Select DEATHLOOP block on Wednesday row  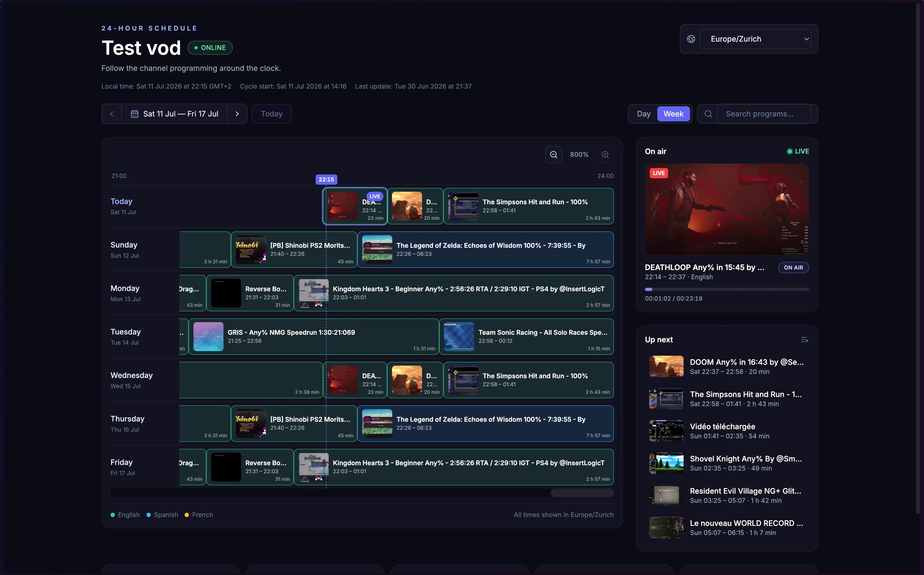(355, 380)
